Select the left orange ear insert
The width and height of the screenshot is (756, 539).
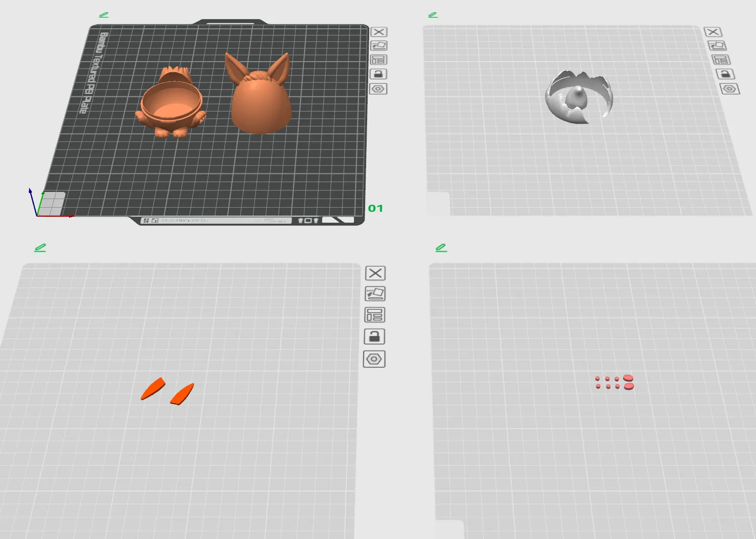(153, 388)
